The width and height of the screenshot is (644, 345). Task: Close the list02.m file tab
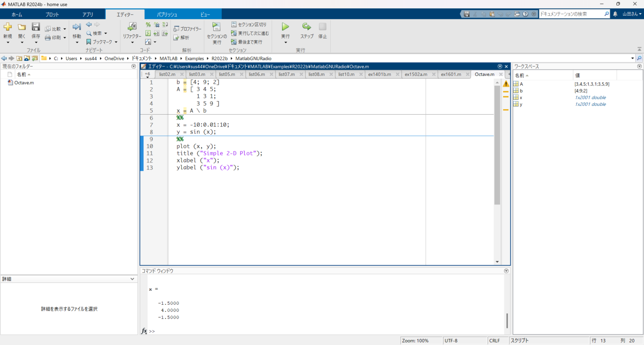(182, 74)
